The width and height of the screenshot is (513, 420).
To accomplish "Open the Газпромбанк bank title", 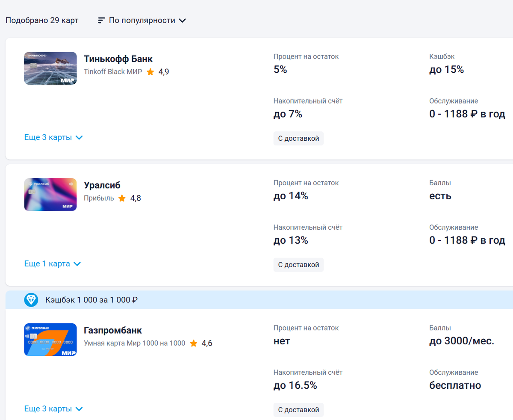I will coord(113,331).
